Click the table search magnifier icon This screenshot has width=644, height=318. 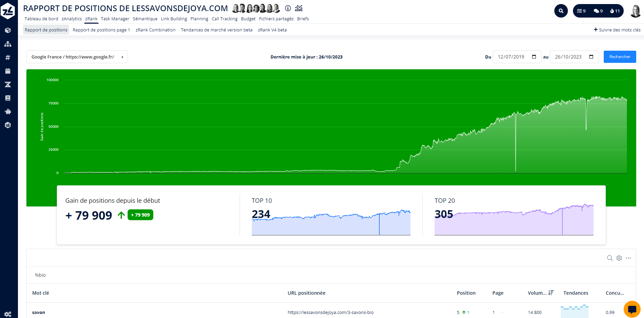(610, 258)
